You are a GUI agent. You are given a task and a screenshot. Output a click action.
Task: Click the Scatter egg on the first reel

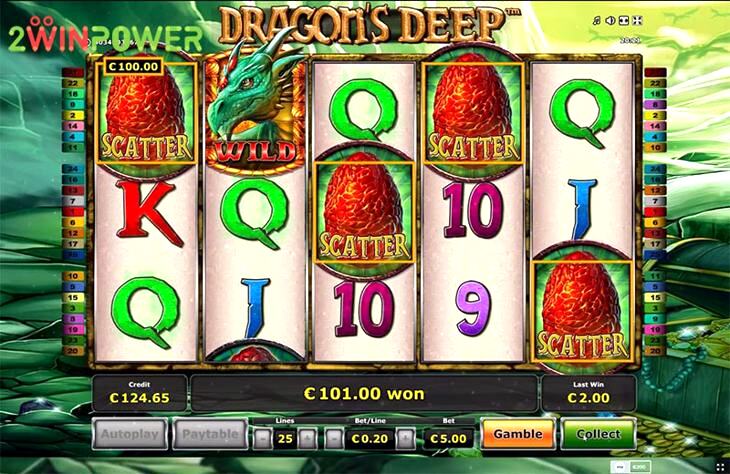tap(146, 113)
